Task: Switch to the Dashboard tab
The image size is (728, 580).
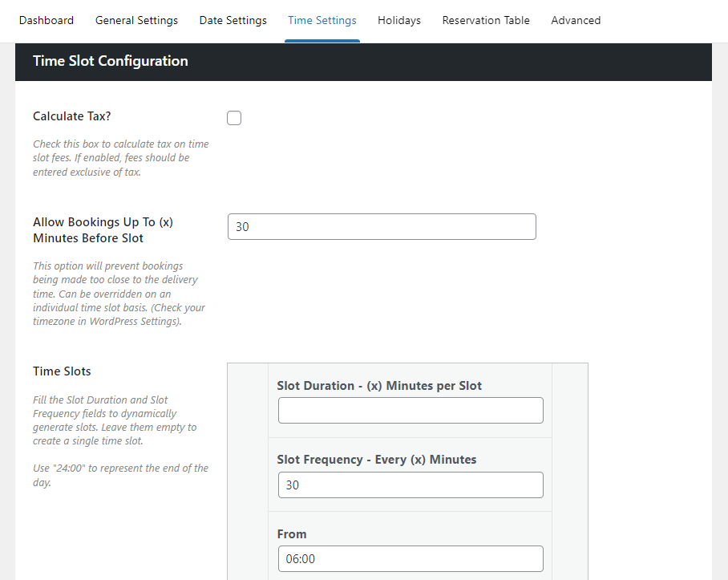Action: pos(46,20)
